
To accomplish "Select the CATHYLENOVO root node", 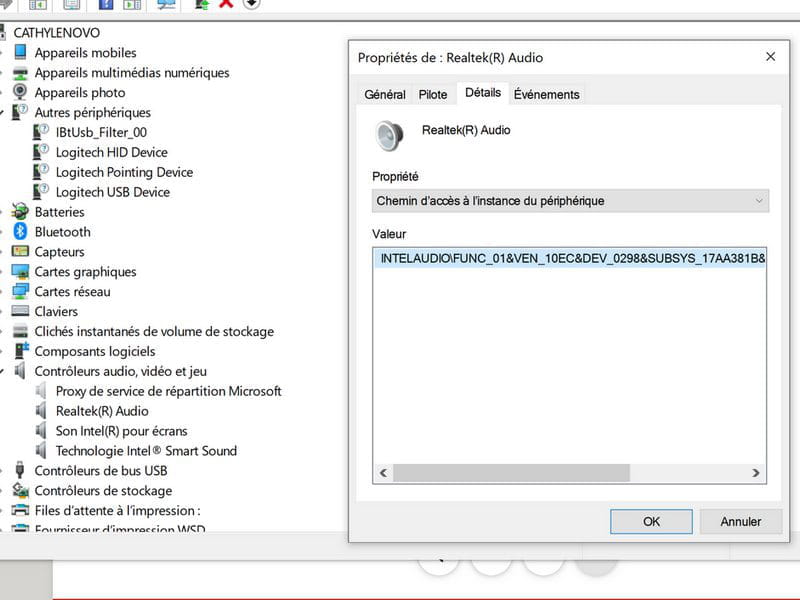I will pos(57,33).
